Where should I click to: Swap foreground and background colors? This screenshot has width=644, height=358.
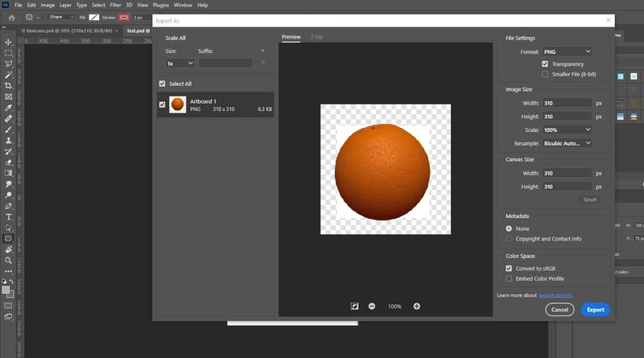(11, 282)
